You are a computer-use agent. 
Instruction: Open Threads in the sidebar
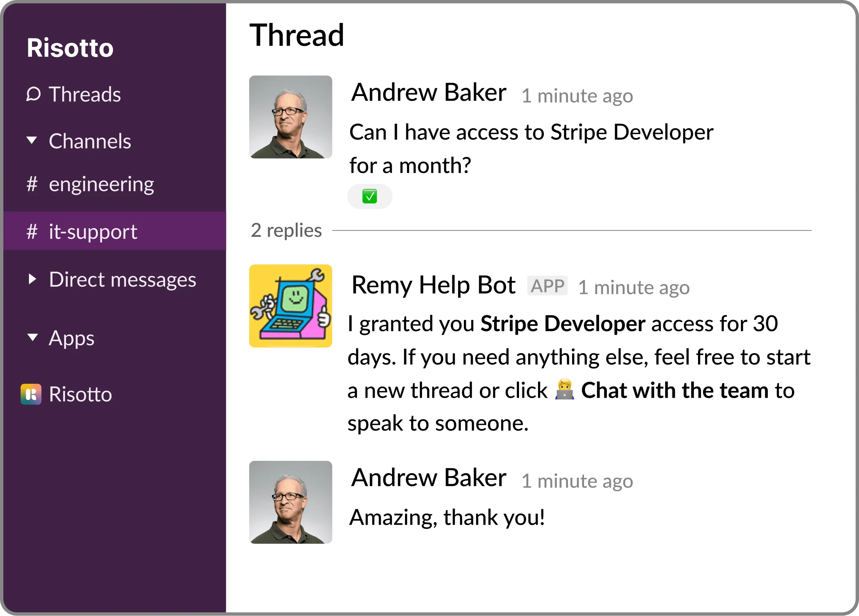tap(84, 94)
